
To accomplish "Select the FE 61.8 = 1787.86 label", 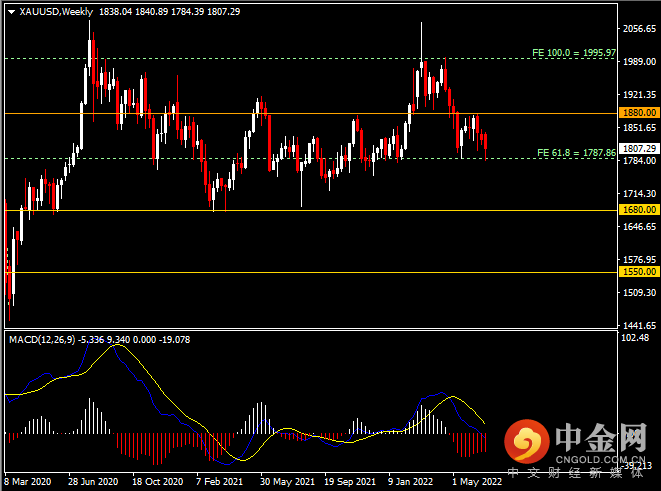I will (x=576, y=153).
